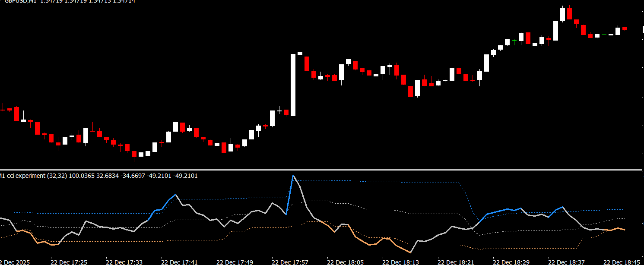Image resolution: width=644 pixels, height=265 pixels.
Task: Select the 22 Dec 18:13 time label
Action: pos(401,262)
